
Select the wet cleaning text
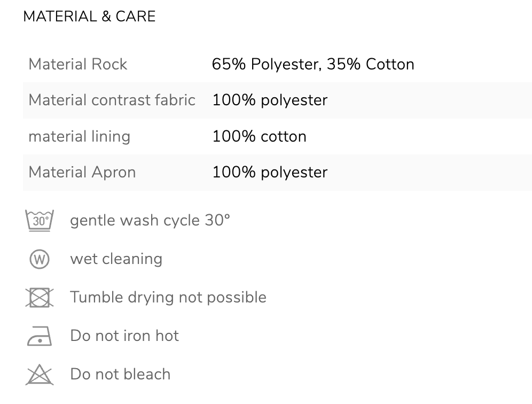point(116,259)
